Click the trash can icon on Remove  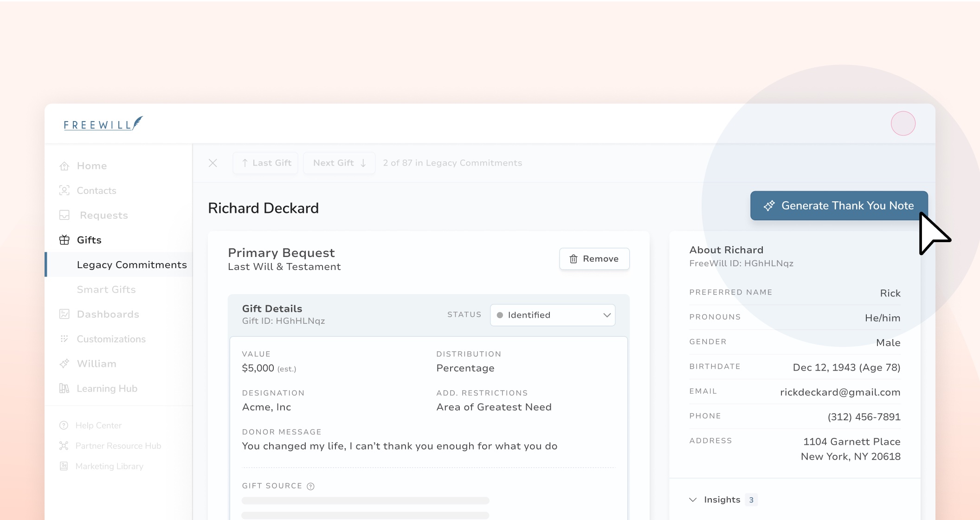(x=574, y=259)
